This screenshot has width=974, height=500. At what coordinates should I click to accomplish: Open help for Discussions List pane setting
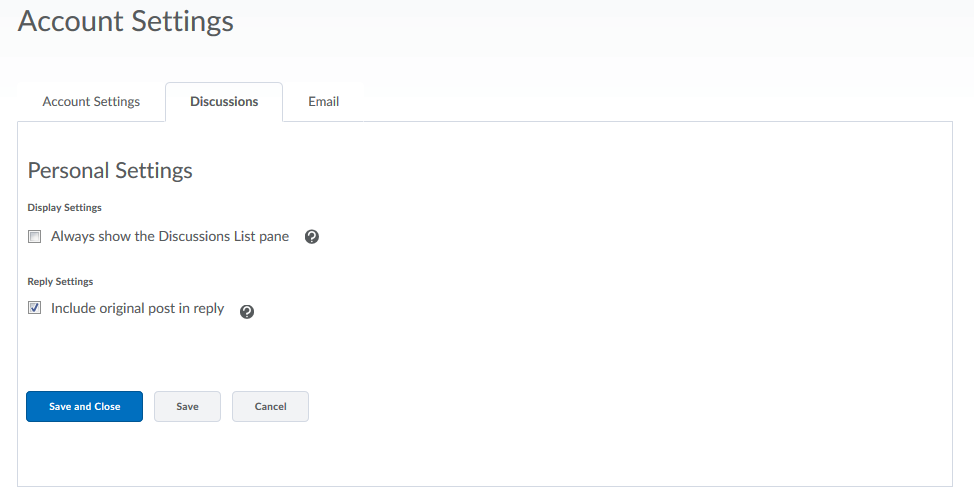[x=311, y=237]
